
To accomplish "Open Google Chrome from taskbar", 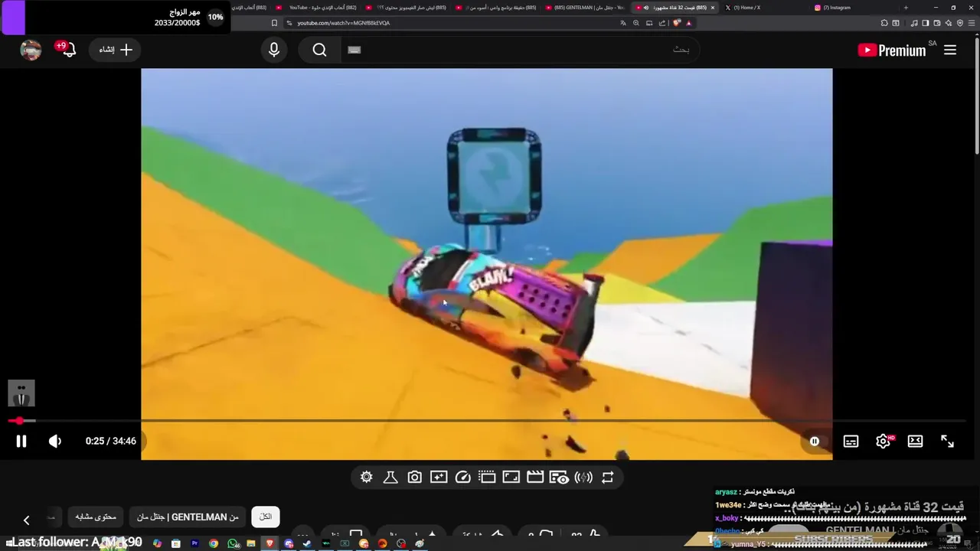I will pyautogui.click(x=214, y=543).
